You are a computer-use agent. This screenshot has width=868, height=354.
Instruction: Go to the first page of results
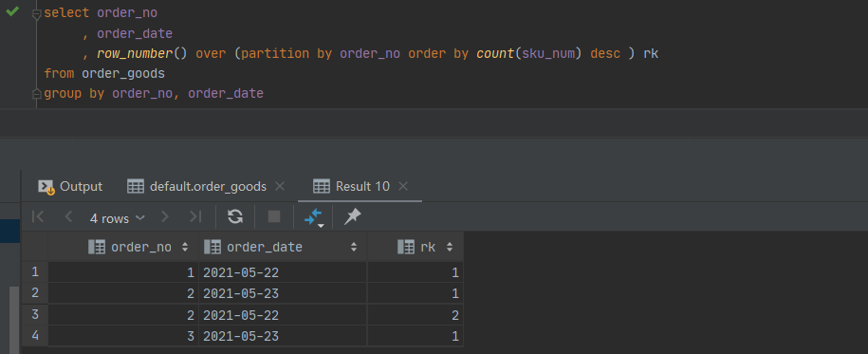(38, 216)
